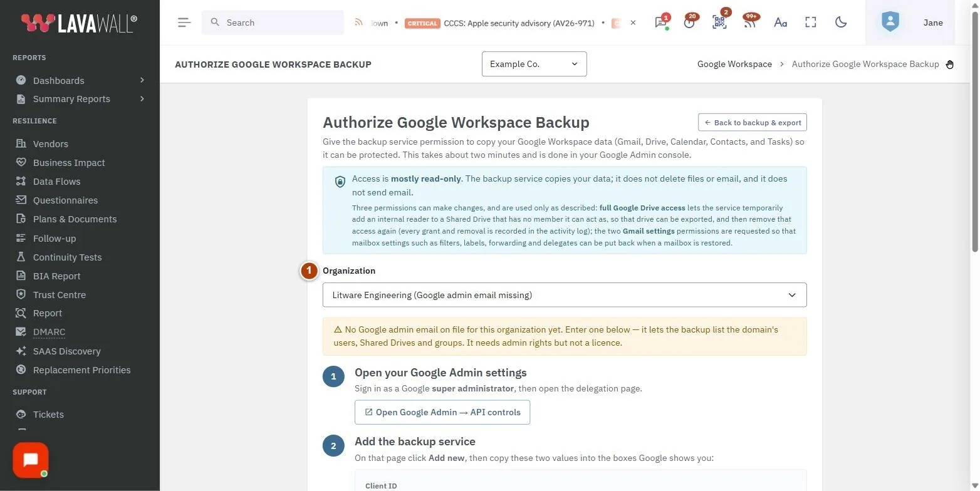Open the timer alerts icon with 20 badge

coord(689,23)
